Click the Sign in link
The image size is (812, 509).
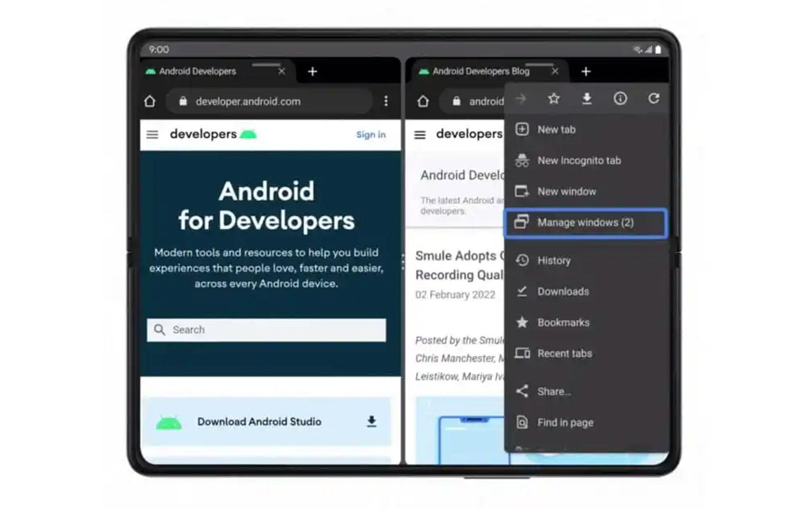[x=371, y=135]
